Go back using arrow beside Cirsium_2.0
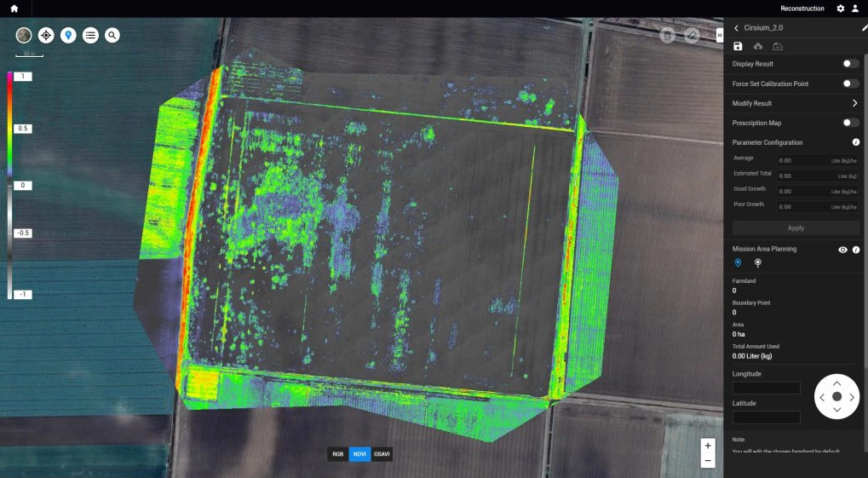 click(x=737, y=28)
